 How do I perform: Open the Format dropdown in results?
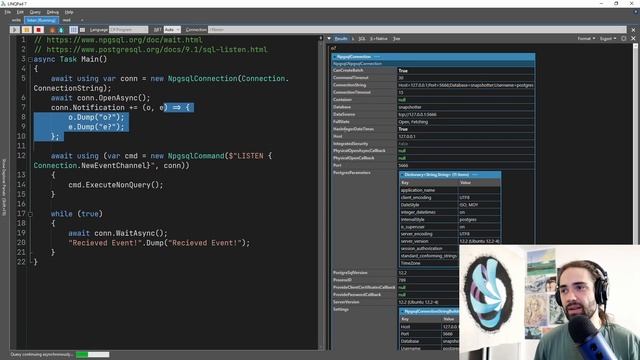586,38
